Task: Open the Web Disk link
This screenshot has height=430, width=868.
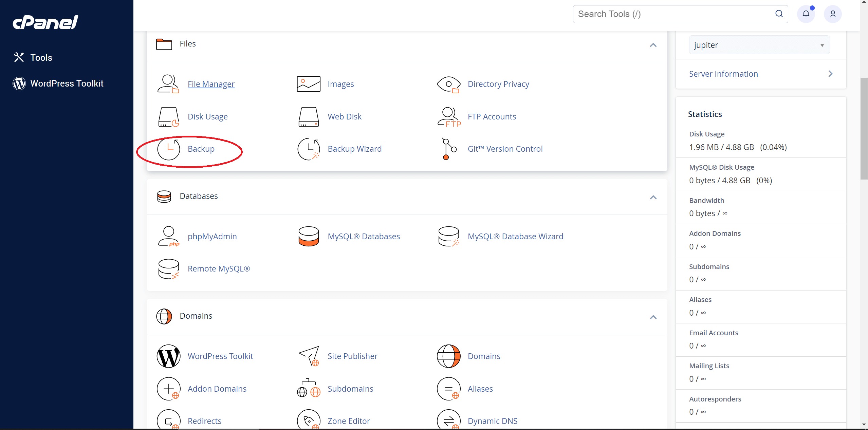Action: tap(345, 117)
